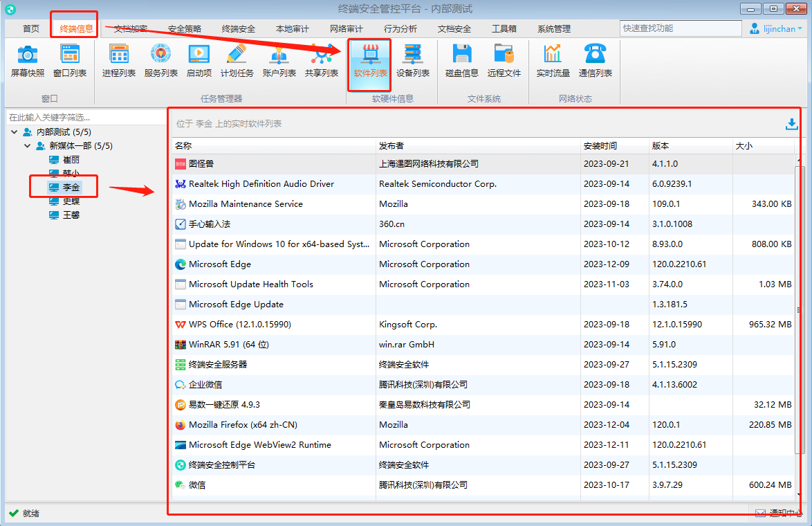This screenshot has width=812, height=526.
Task: Select the 手心输入法 row
Action: coord(483,224)
